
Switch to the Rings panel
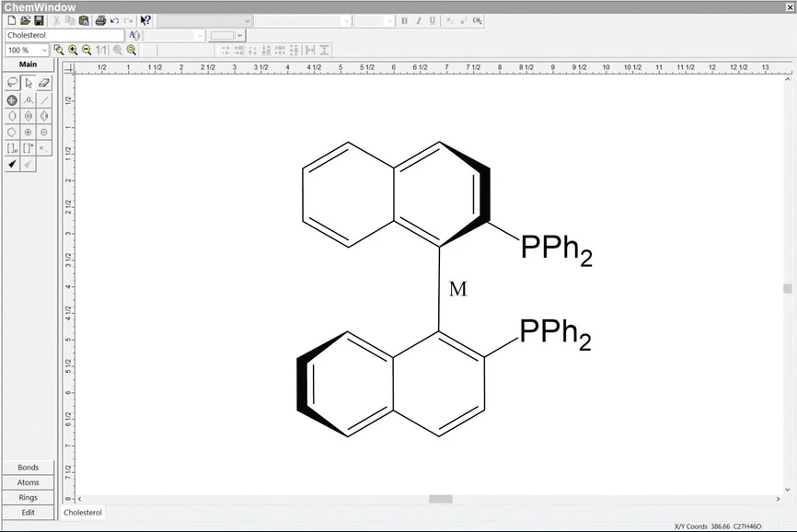(28, 497)
